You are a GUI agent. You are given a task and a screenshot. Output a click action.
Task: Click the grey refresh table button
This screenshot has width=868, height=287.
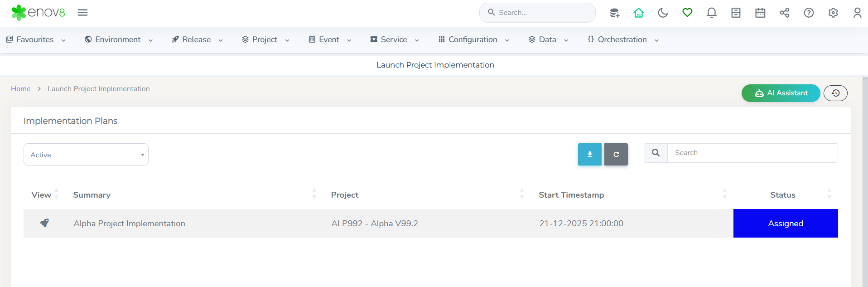pyautogui.click(x=616, y=155)
